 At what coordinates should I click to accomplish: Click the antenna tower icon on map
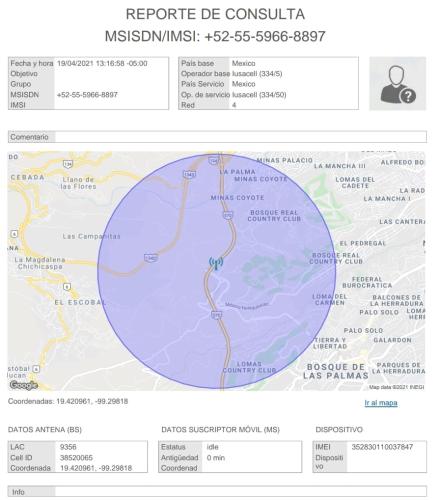[216, 263]
